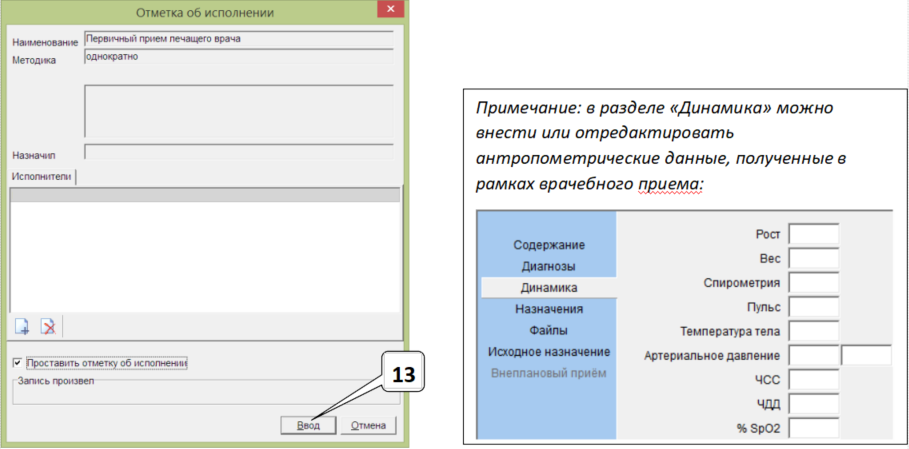Click the Рост input field

click(x=813, y=234)
